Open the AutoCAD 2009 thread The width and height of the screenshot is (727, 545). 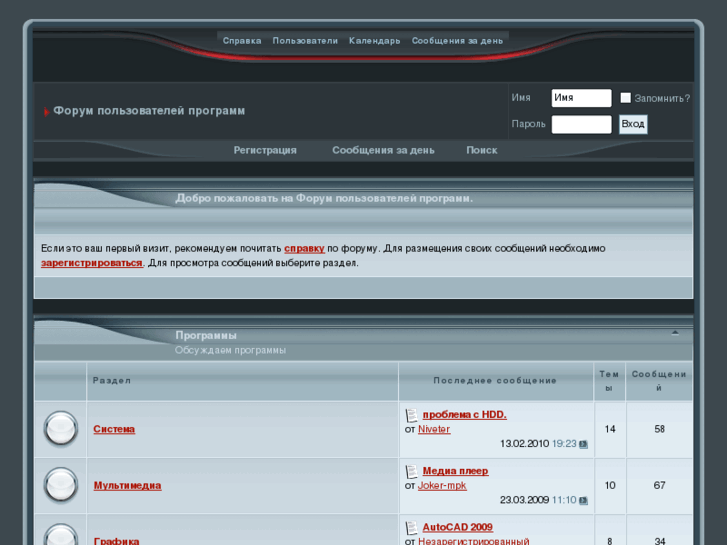[458, 527]
